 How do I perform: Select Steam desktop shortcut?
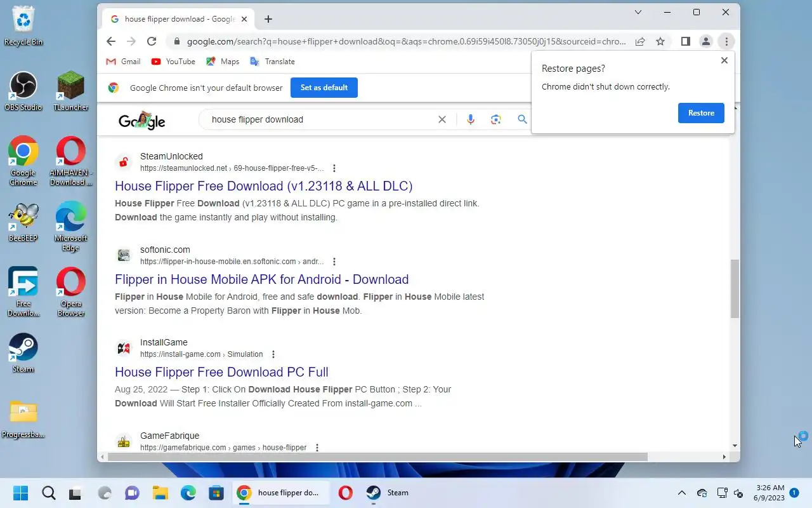click(23, 353)
